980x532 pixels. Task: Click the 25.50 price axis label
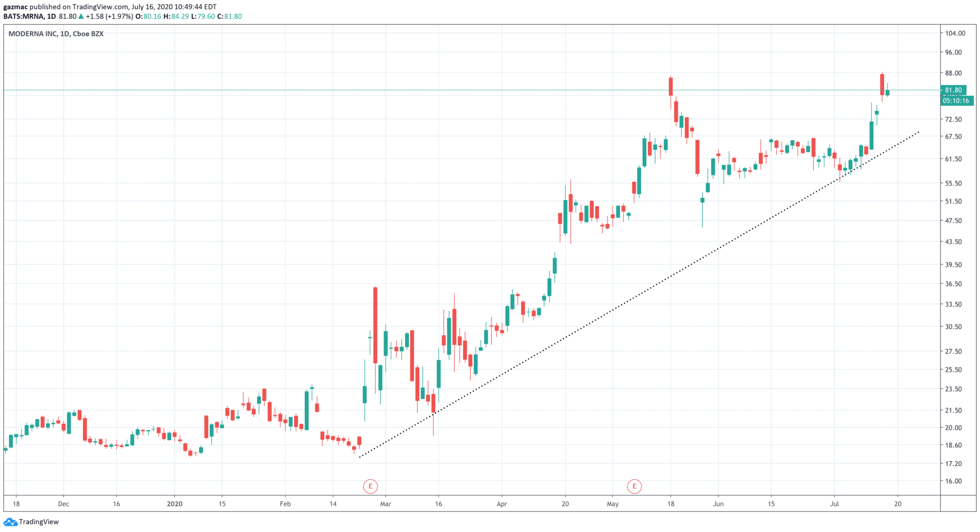[x=953, y=370]
